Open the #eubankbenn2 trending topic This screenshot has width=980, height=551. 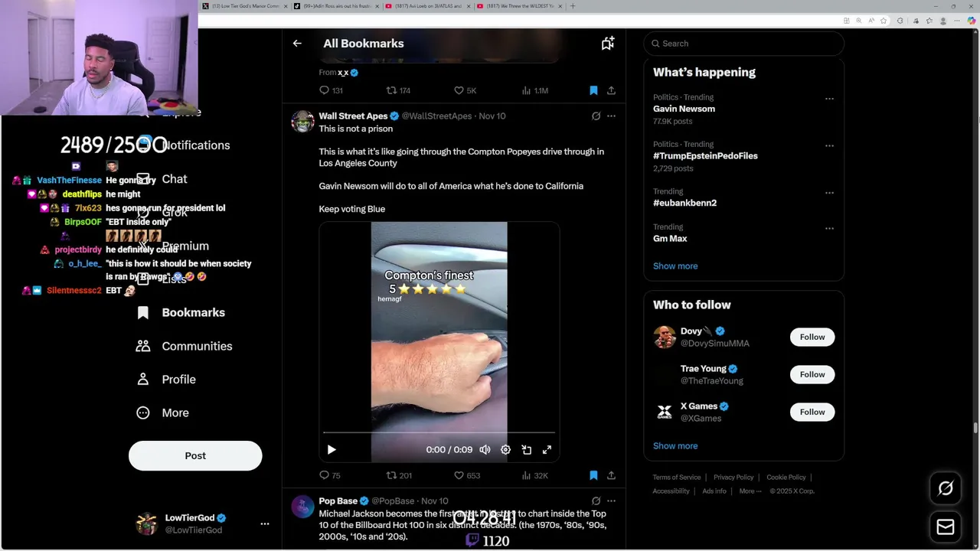(684, 203)
